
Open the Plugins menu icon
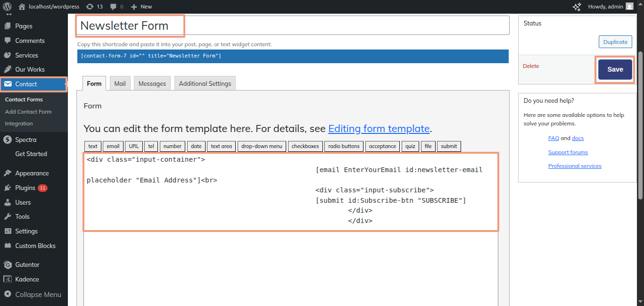click(x=8, y=188)
